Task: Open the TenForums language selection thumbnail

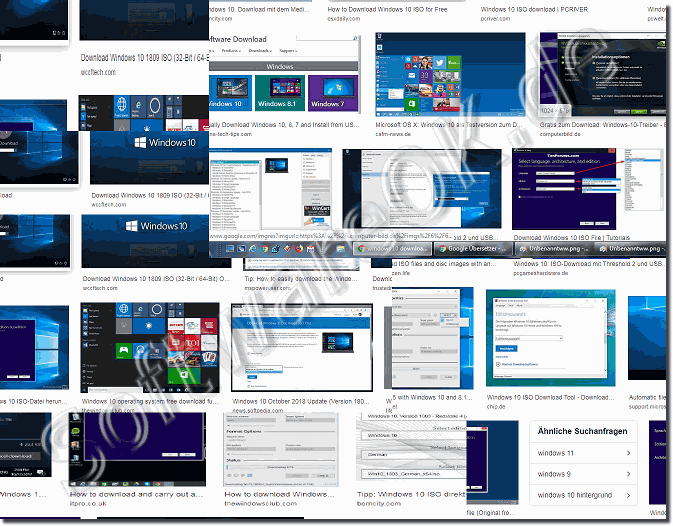Action: tap(588, 189)
